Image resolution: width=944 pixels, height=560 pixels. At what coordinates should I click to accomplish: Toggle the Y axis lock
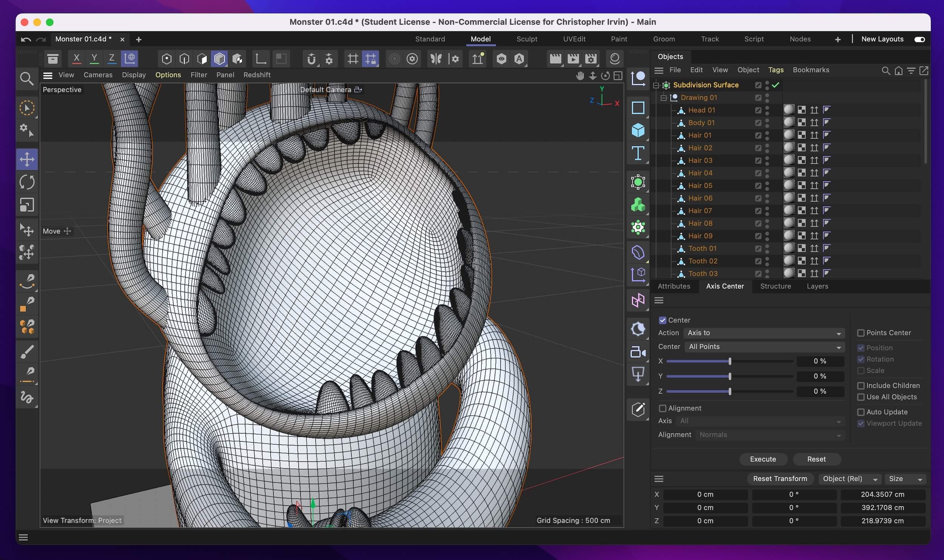coord(94,58)
